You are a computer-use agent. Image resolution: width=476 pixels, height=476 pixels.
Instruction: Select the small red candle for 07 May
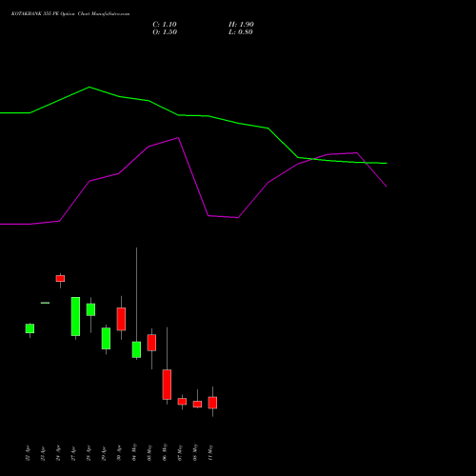coord(182,402)
